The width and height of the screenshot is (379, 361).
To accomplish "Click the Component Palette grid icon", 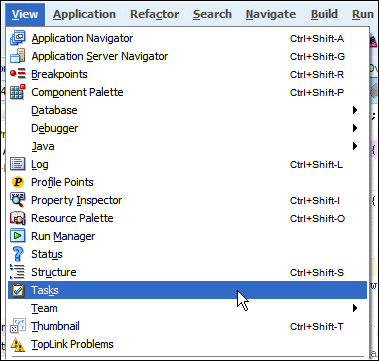I will click(x=18, y=92).
